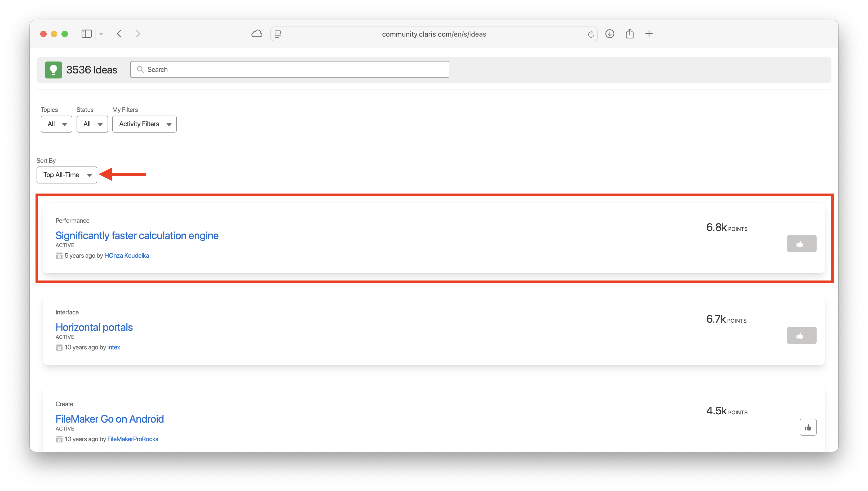
Task: Like the FileMaker Go on Android idea
Action: point(808,427)
